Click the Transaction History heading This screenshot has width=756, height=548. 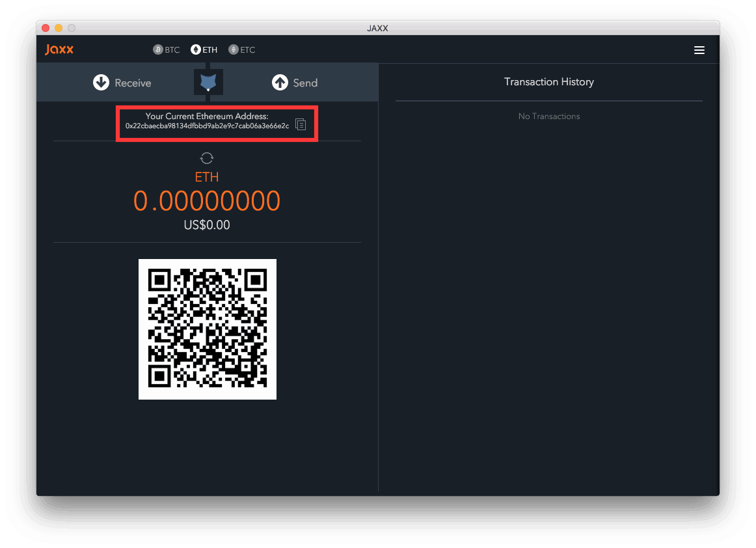point(548,82)
